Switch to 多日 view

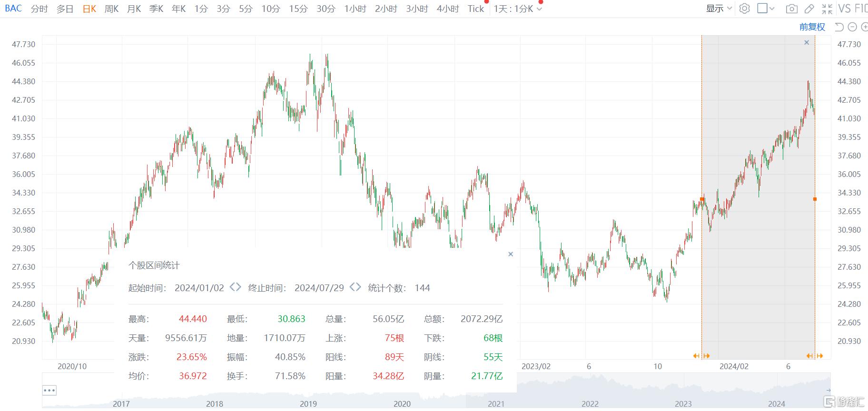(65, 9)
